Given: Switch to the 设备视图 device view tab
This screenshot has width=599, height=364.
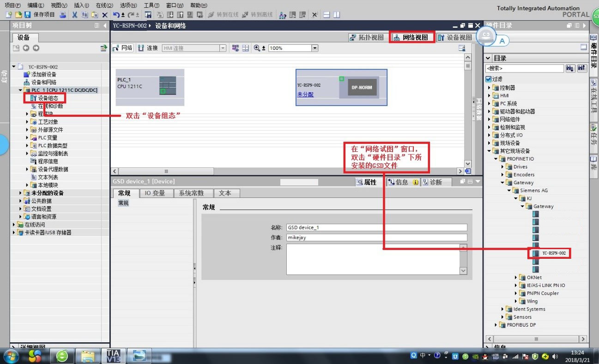Looking at the screenshot, I should click(455, 37).
